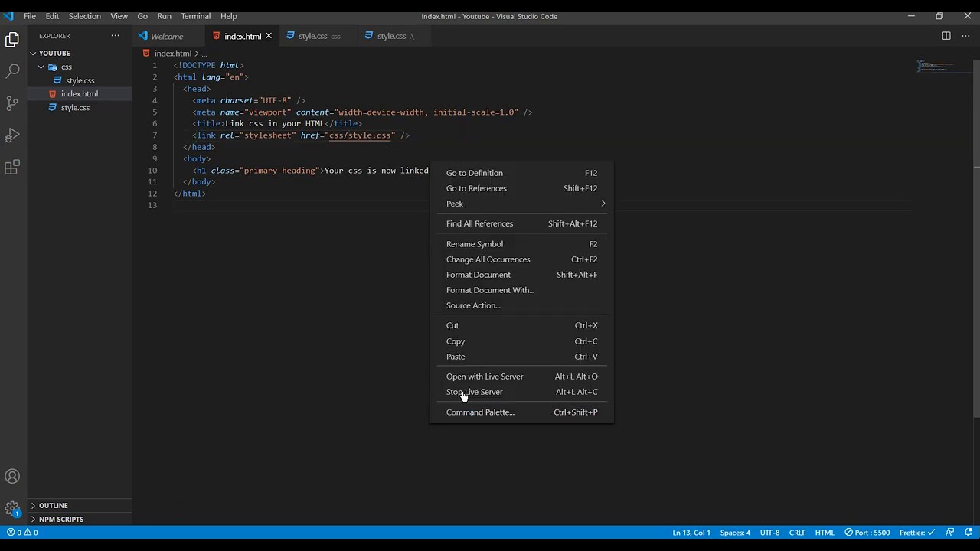Open the File menu
Image resolution: width=980 pixels, height=551 pixels.
(x=30, y=16)
